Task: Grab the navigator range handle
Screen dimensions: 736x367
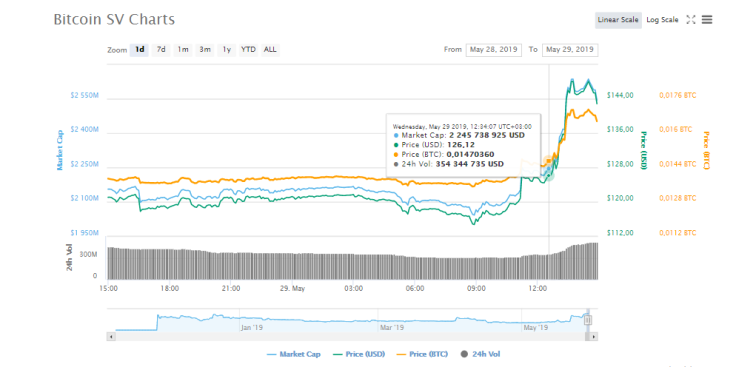Action: [x=587, y=320]
